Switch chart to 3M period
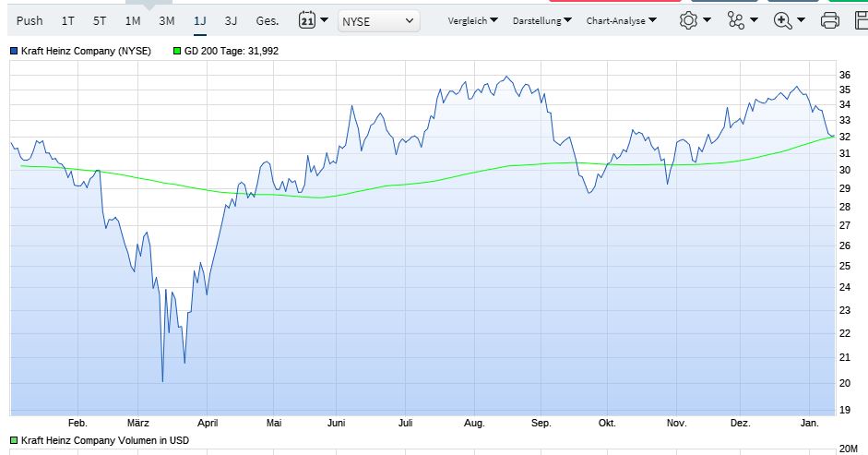Screen dimensions: 868x455 (x=166, y=20)
